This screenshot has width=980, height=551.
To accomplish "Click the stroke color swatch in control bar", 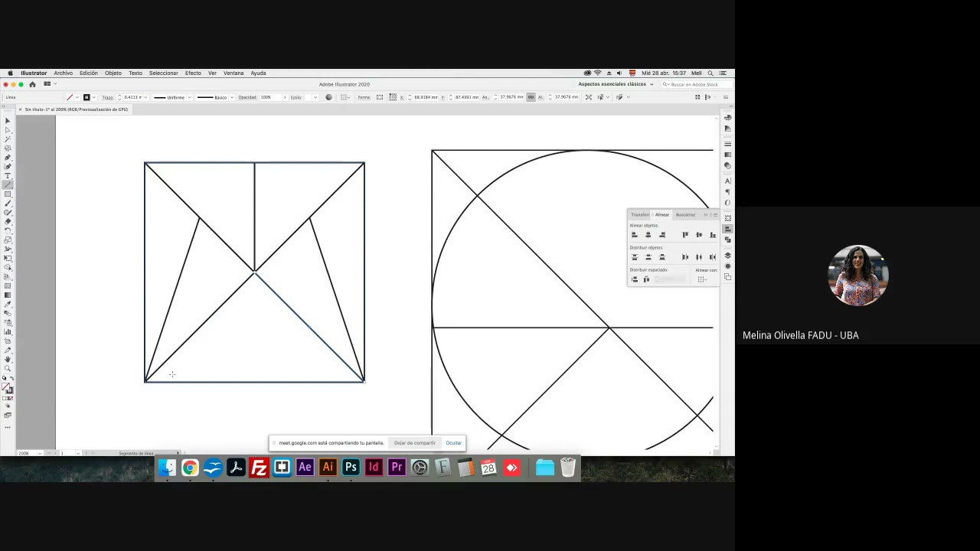I will pos(87,97).
